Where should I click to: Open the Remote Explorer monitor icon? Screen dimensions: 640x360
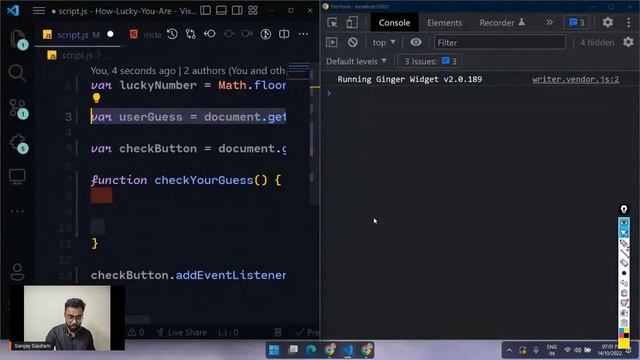17,176
